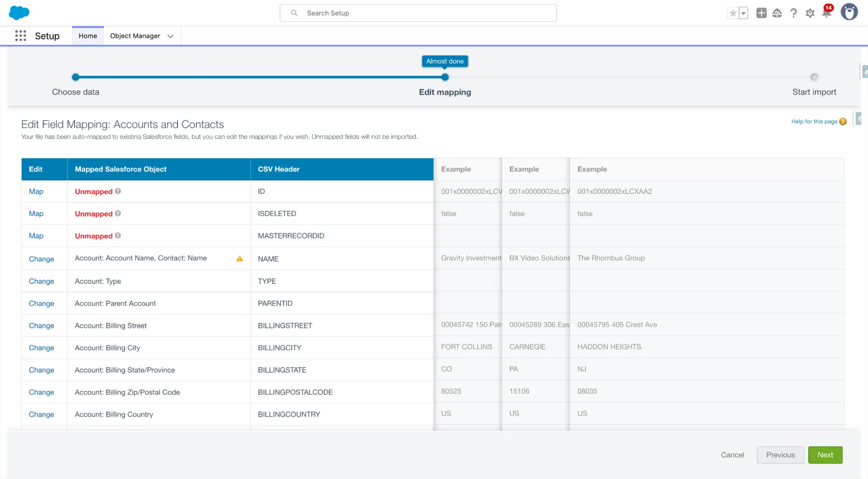Open the Setup gear menu
This screenshot has width=868, height=479.
tap(810, 13)
